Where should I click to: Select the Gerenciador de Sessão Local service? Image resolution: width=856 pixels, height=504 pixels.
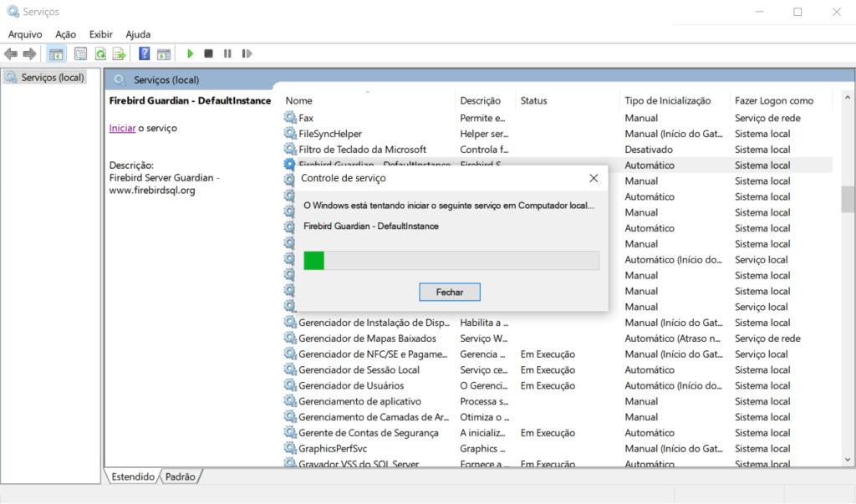[x=359, y=369]
